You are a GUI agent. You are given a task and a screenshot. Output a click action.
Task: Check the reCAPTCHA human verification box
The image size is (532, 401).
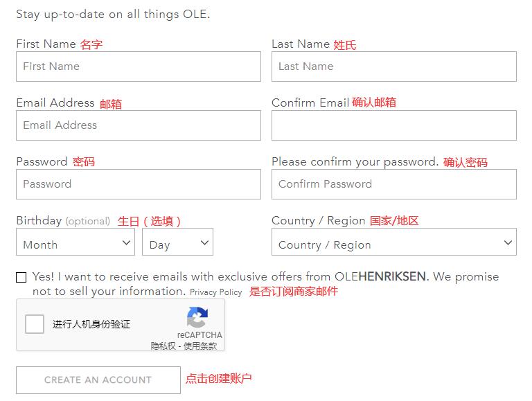(x=35, y=324)
